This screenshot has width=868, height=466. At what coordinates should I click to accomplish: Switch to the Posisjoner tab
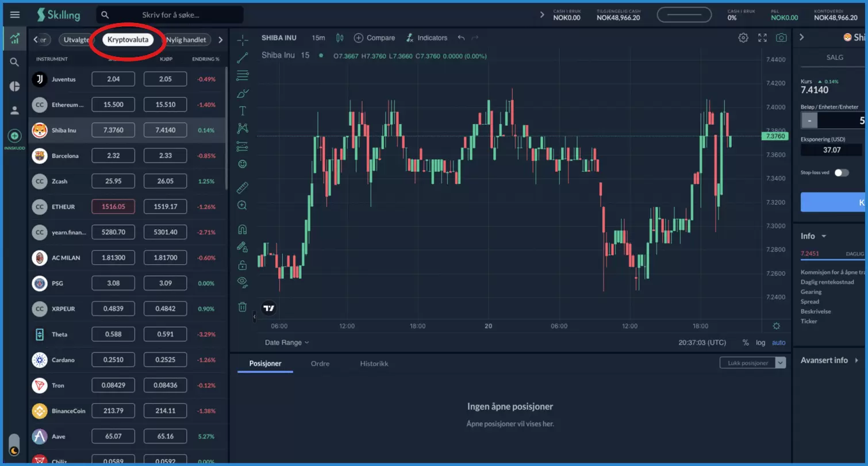coord(265,364)
